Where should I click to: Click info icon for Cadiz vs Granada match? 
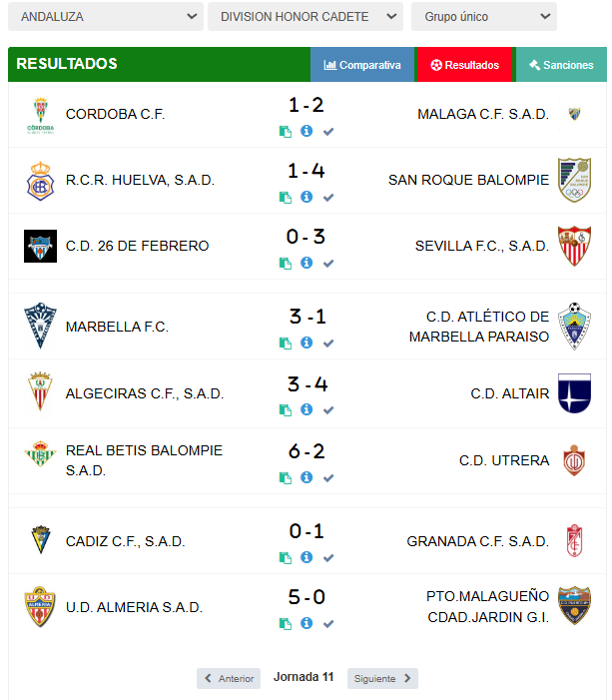306,557
